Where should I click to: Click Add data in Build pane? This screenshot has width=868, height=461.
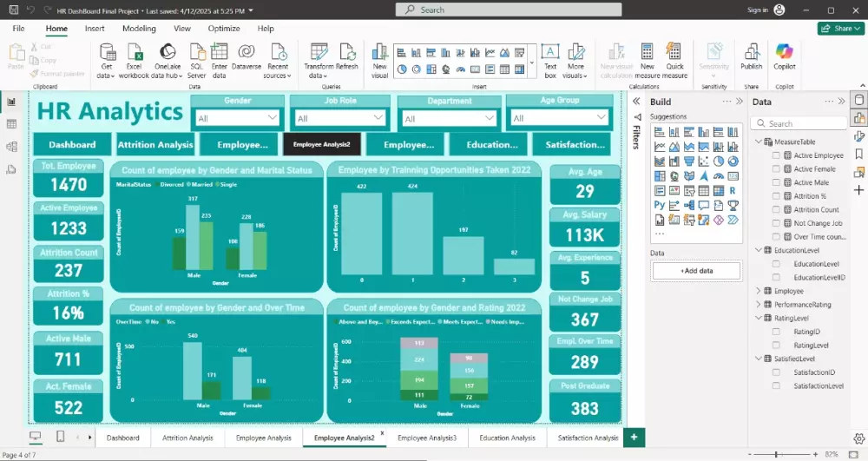point(696,271)
